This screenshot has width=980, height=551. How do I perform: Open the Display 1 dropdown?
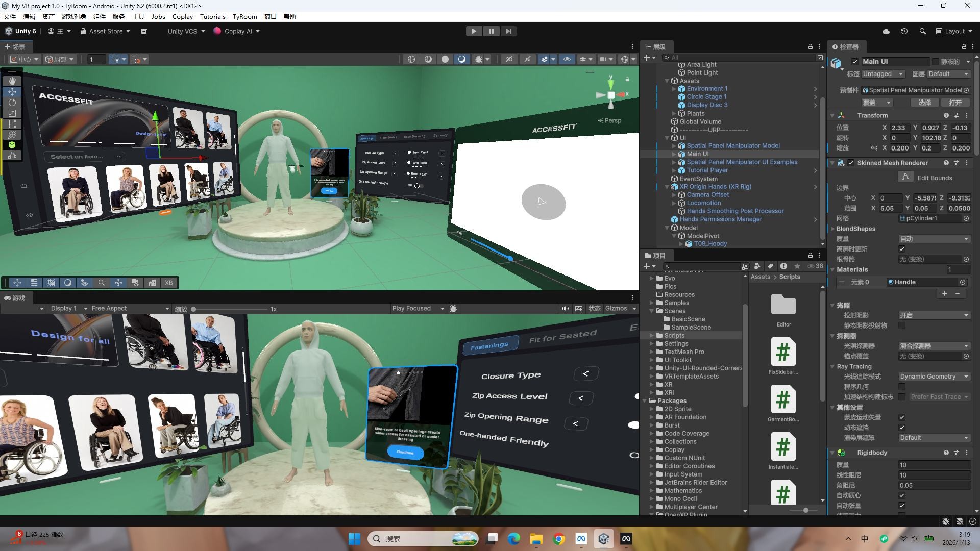click(68, 309)
